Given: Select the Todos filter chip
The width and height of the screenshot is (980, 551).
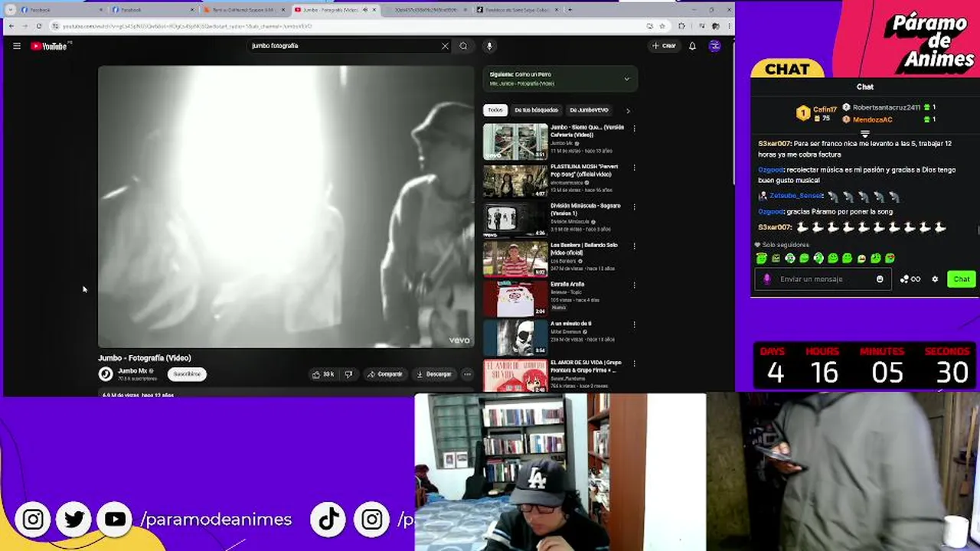Looking at the screenshot, I should click(x=495, y=110).
